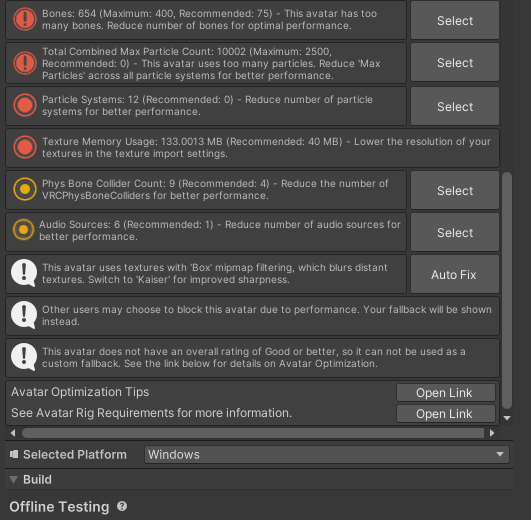Open the Selected Platform Windows dropdown

(x=326, y=454)
